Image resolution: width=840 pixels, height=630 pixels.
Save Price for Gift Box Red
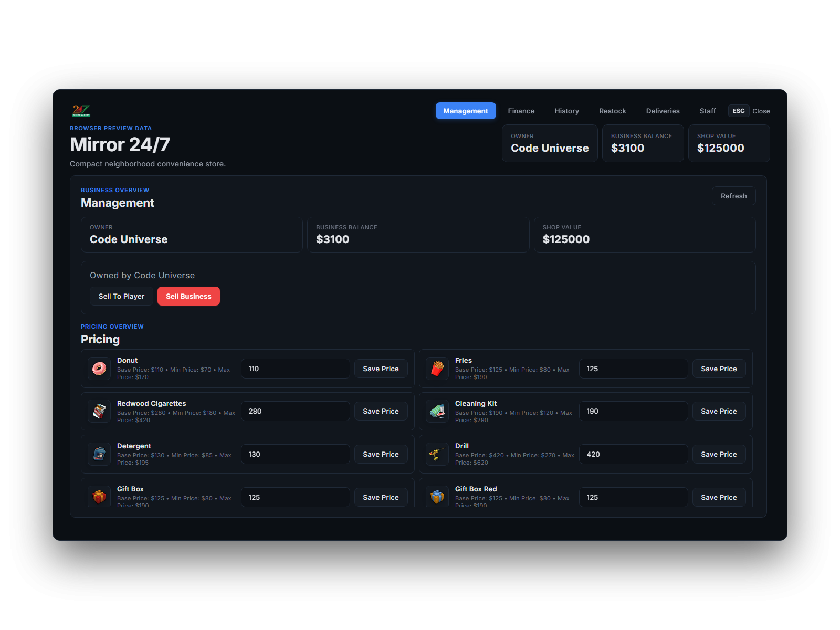coord(719,497)
